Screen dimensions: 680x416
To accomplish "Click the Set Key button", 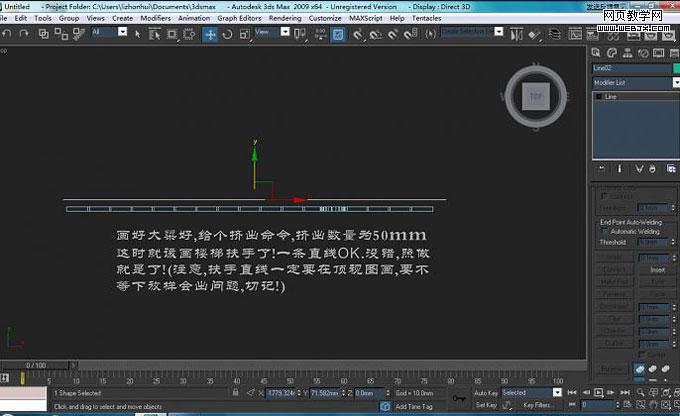I will click(486, 405).
